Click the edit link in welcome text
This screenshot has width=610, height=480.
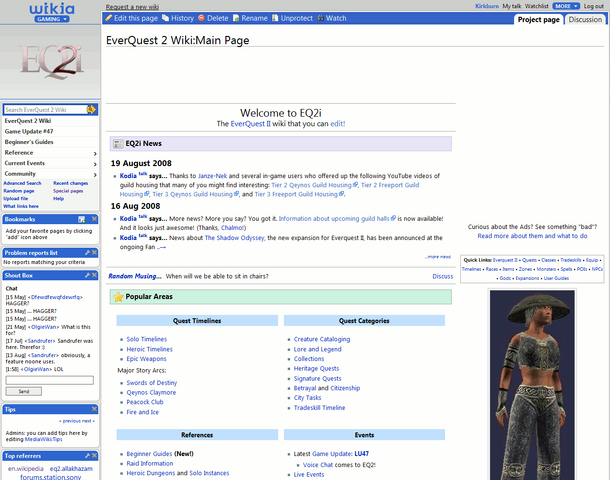coord(338,124)
